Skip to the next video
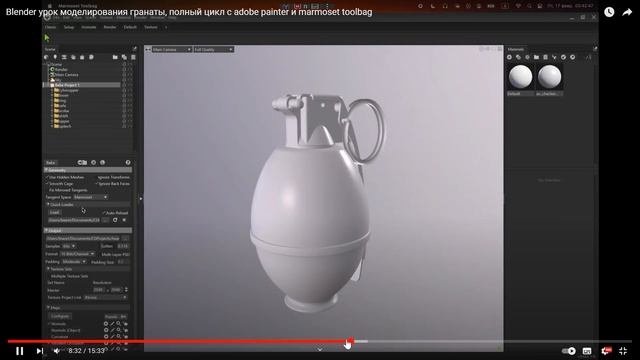 (40, 351)
